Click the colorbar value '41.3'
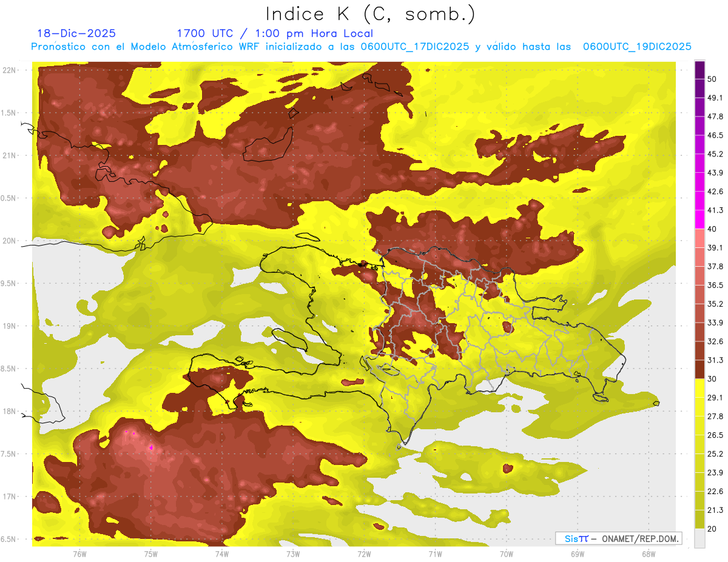Viewport: 728px width, 562px height. pos(715,211)
